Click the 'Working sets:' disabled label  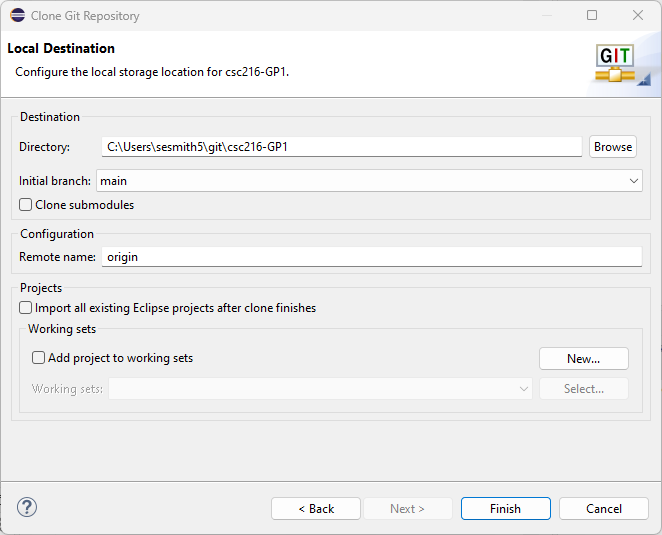click(x=68, y=388)
